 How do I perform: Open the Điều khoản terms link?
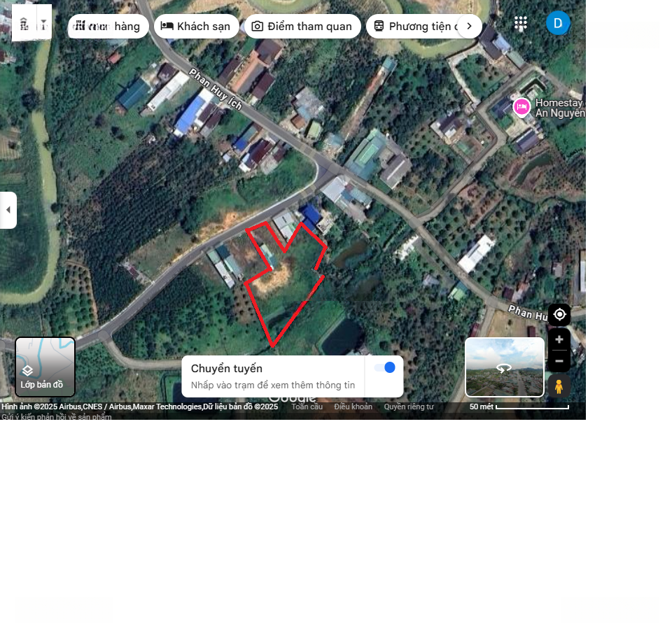(353, 407)
